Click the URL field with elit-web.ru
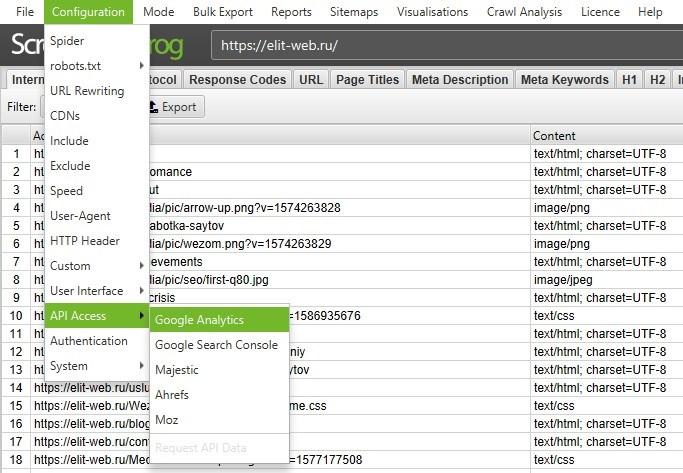 447,45
